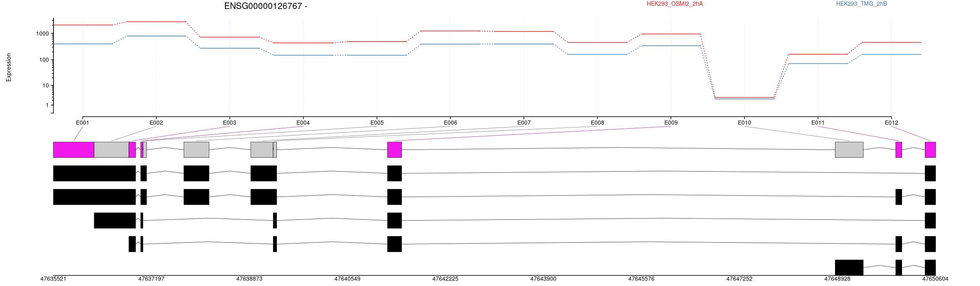Select the gray E010 exon block in gene model

pos(849,150)
